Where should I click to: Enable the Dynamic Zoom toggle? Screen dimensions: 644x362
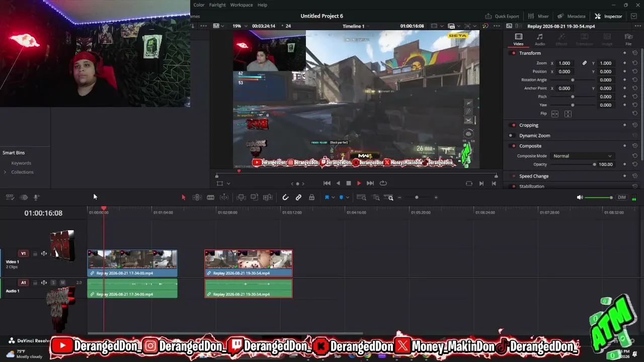(x=511, y=136)
